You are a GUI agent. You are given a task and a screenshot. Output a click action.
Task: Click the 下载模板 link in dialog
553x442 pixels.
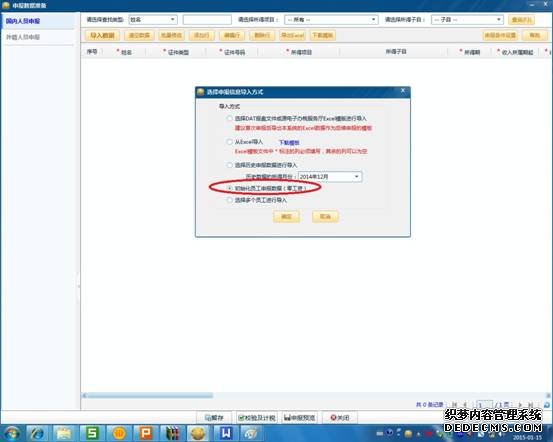[x=289, y=143]
